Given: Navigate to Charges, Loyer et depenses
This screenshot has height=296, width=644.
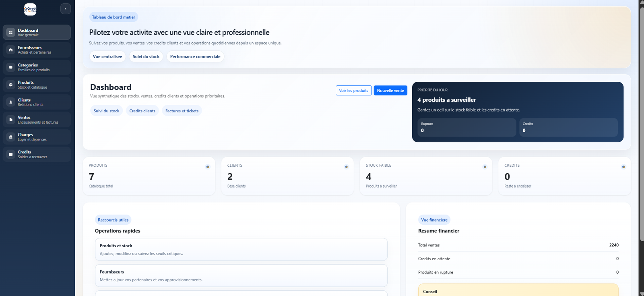Looking at the screenshot, I should (37, 137).
